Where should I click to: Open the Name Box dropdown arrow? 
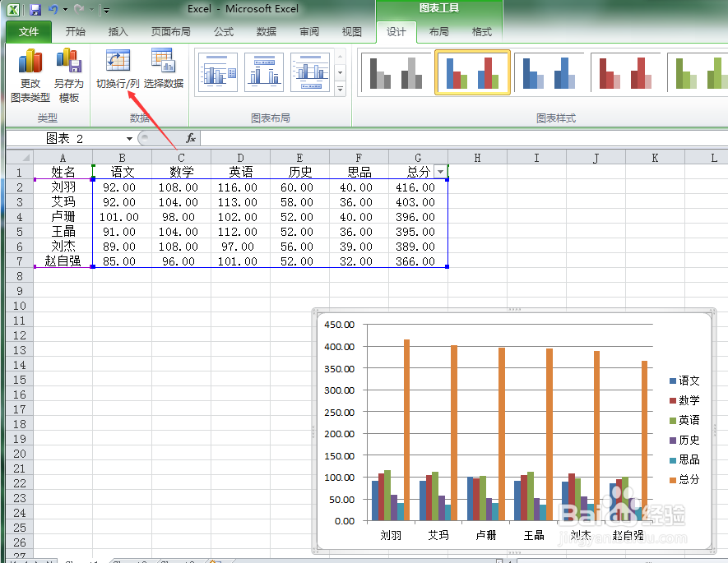[129, 138]
